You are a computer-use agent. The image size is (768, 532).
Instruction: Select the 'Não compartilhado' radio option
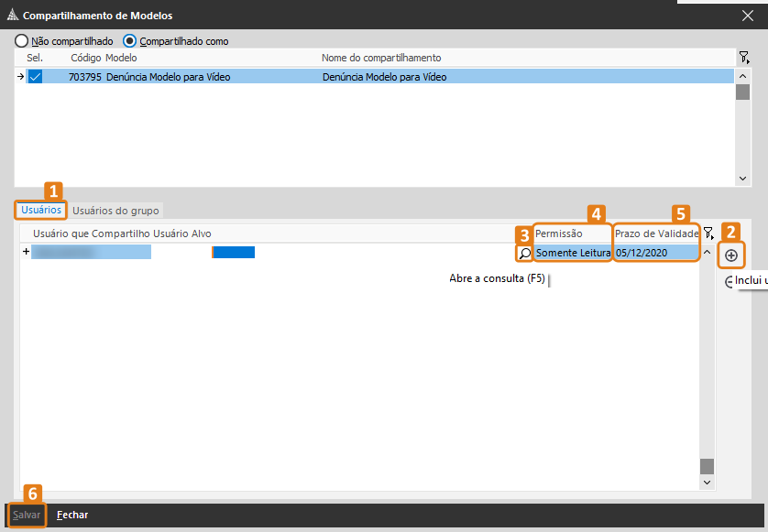click(21, 41)
